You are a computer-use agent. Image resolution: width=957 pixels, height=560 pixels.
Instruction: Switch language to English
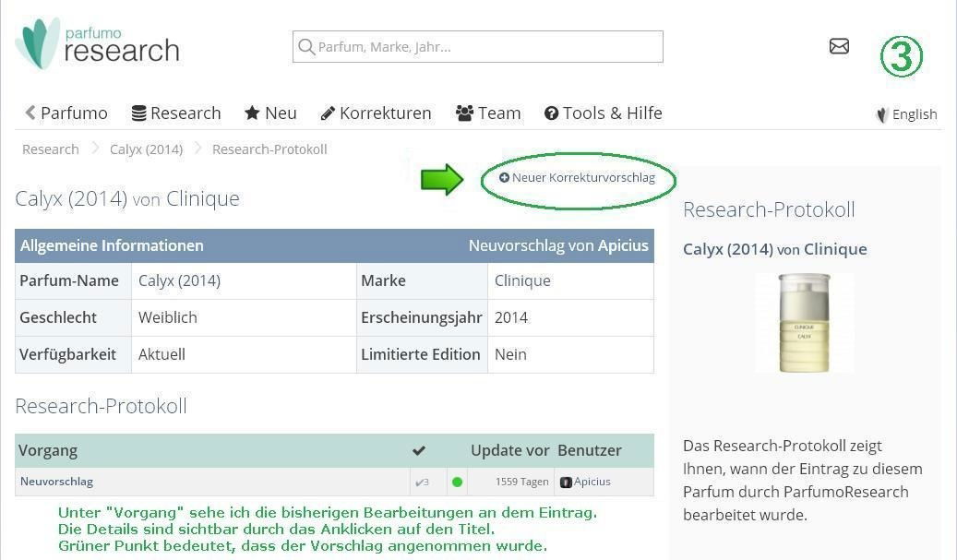click(915, 114)
